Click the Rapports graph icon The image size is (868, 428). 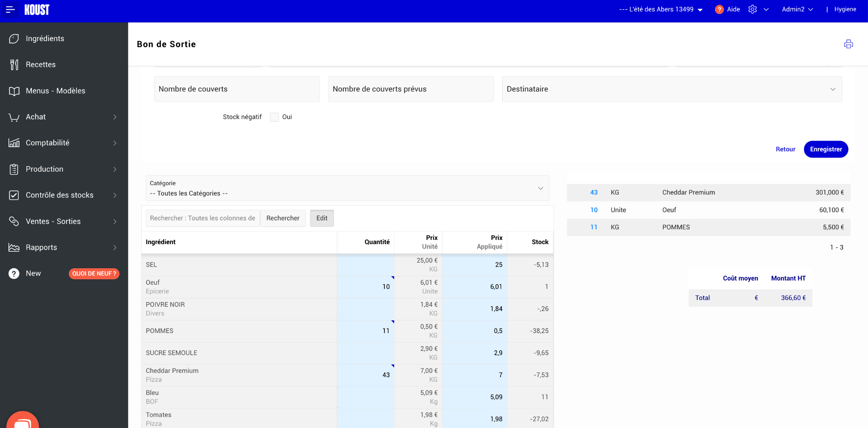click(x=14, y=247)
